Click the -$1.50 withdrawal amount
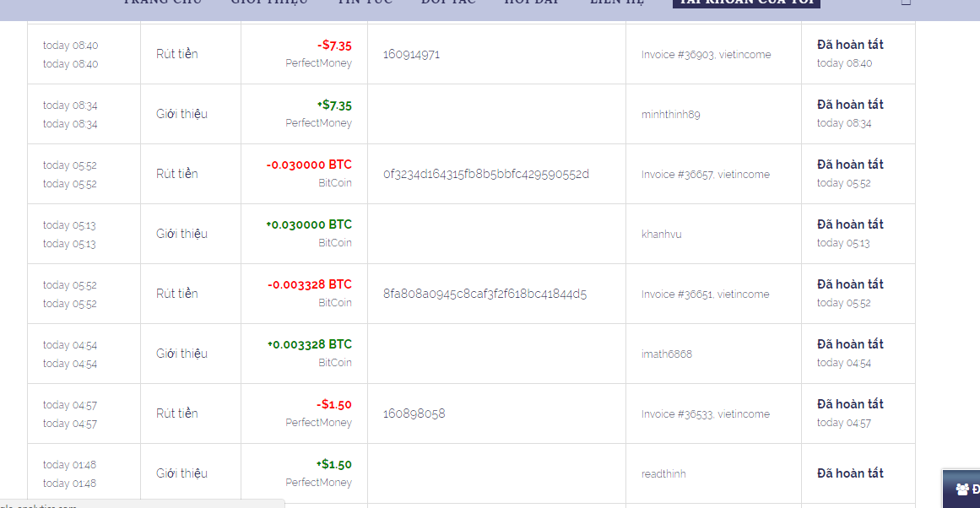The width and height of the screenshot is (980, 508). [x=334, y=404]
